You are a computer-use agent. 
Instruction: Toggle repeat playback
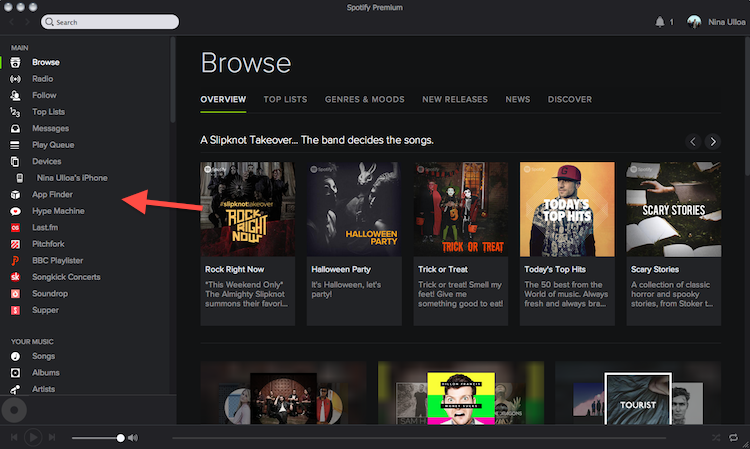click(733, 438)
